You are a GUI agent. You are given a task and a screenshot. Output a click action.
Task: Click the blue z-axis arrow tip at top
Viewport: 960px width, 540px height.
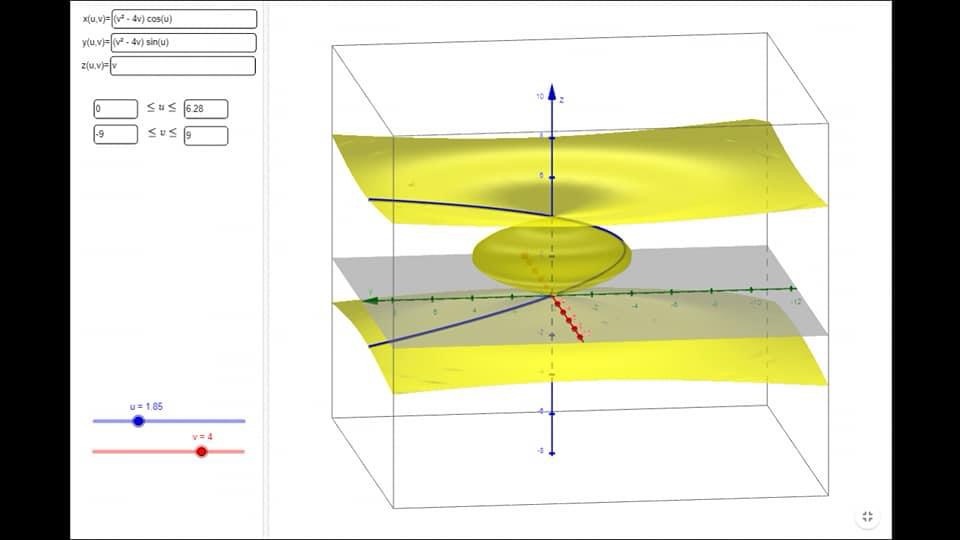(x=551, y=92)
